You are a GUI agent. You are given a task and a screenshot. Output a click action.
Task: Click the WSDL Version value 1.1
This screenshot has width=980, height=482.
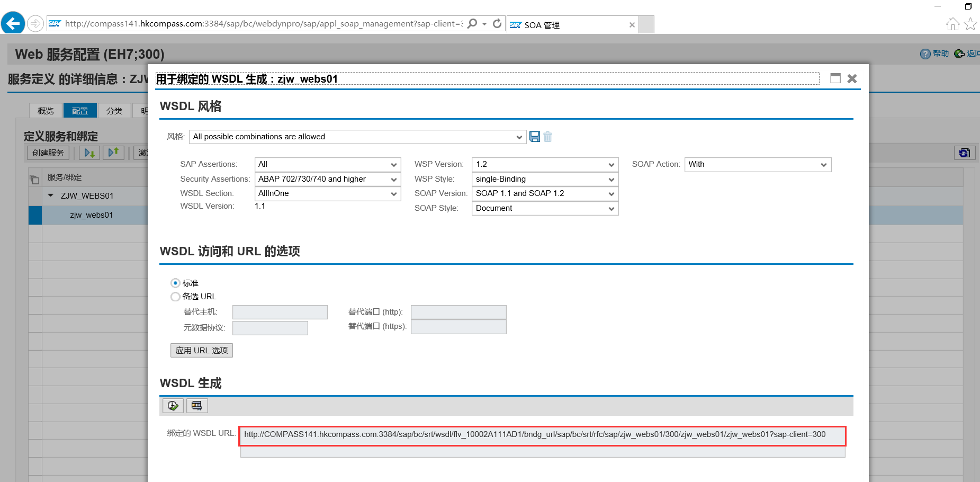coord(260,206)
